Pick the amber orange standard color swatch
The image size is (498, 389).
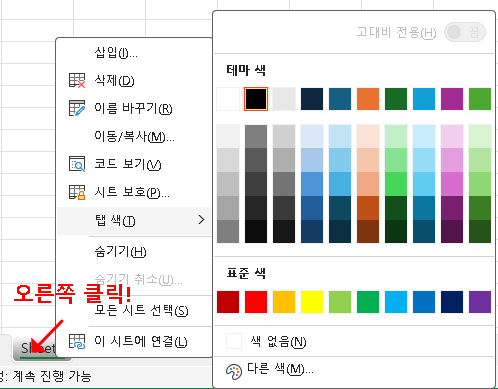284,302
